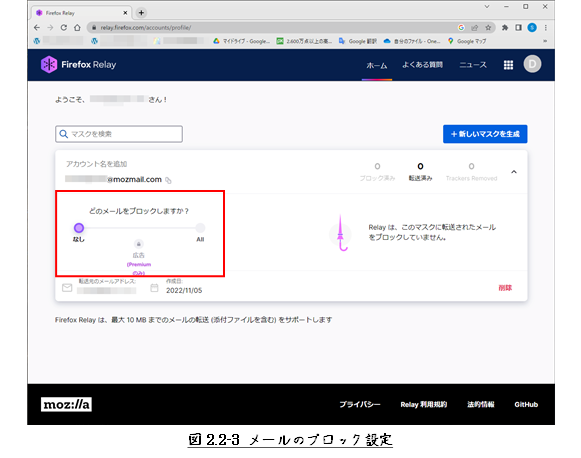Screen dimensions: 581x458
Task: Open the Google 翻訳 bookmark
Action: pyautogui.click(x=358, y=41)
